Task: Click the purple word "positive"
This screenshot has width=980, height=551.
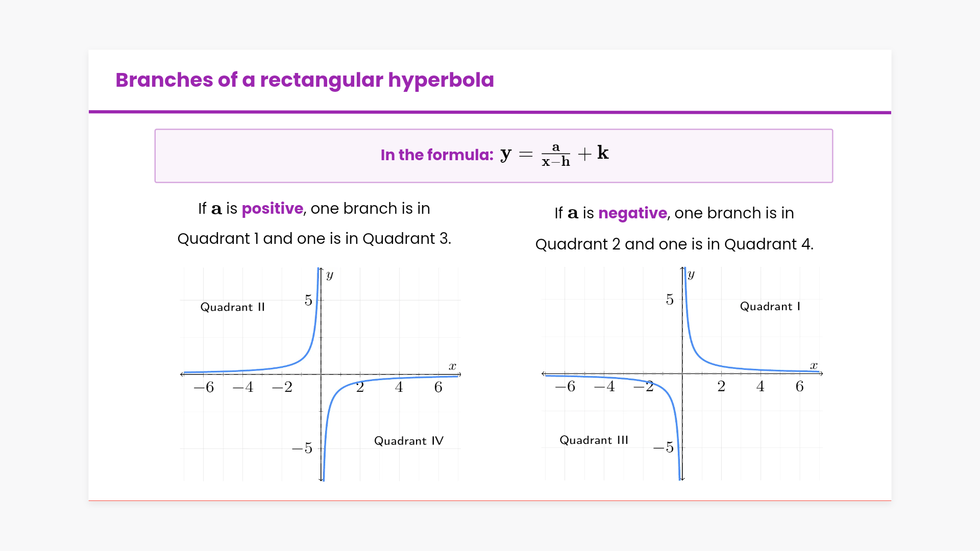Action: point(272,209)
